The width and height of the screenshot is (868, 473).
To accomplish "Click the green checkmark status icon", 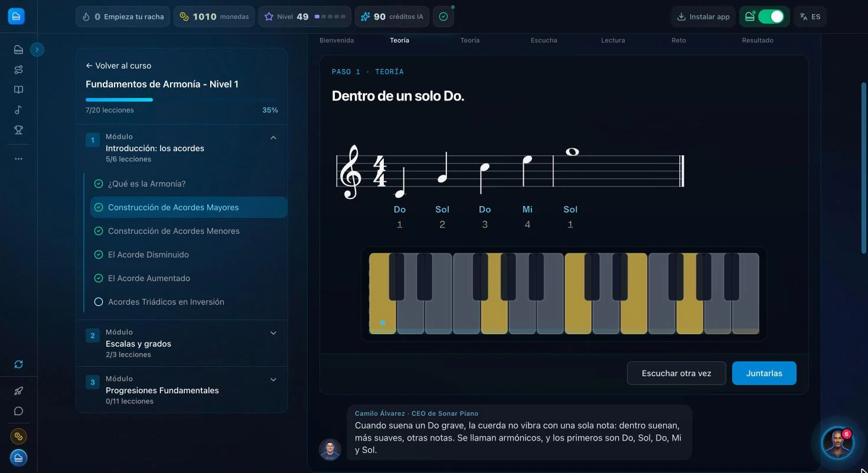I will click(x=443, y=17).
